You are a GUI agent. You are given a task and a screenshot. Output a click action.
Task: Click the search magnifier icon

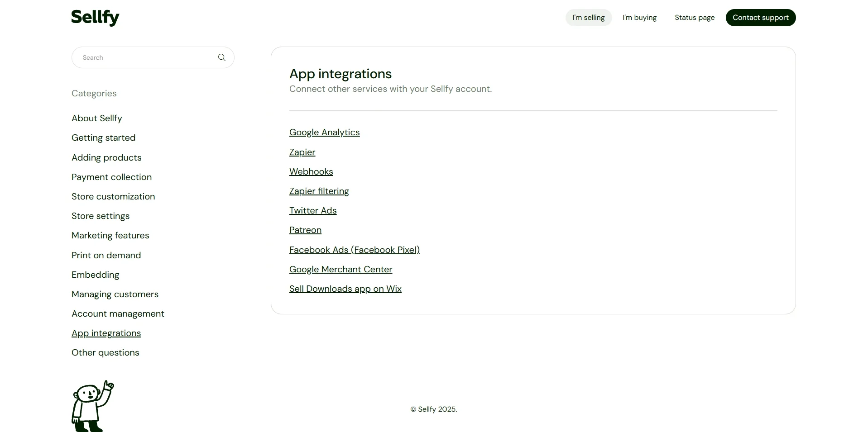(x=222, y=57)
